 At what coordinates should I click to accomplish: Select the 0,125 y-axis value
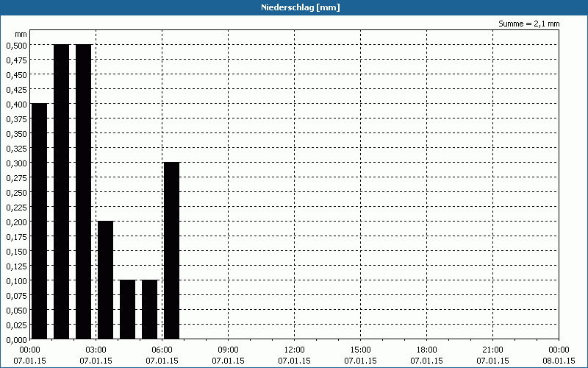pyautogui.click(x=17, y=266)
